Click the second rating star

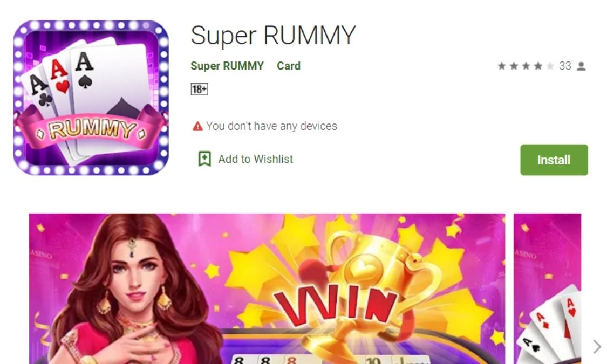[x=514, y=66]
